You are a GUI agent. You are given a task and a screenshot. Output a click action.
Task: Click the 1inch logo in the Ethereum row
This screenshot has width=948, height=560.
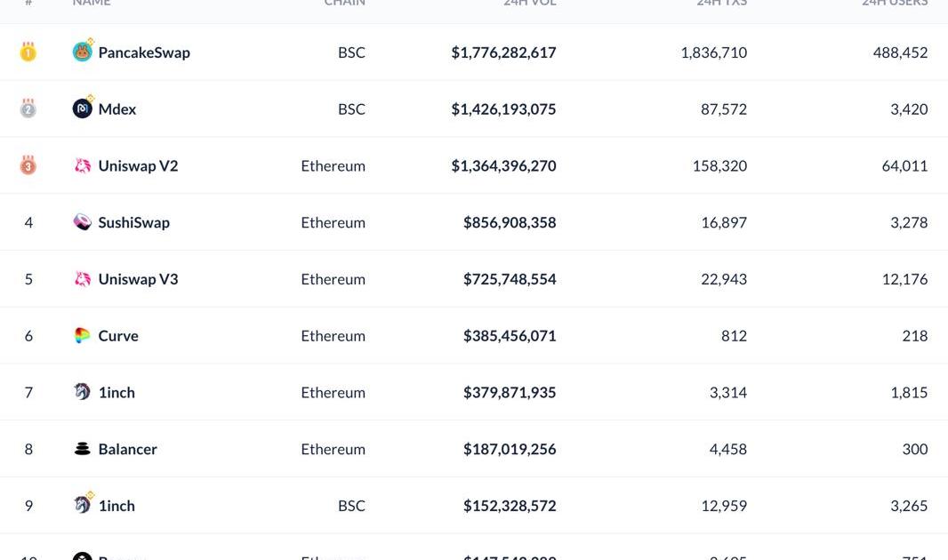(82, 392)
